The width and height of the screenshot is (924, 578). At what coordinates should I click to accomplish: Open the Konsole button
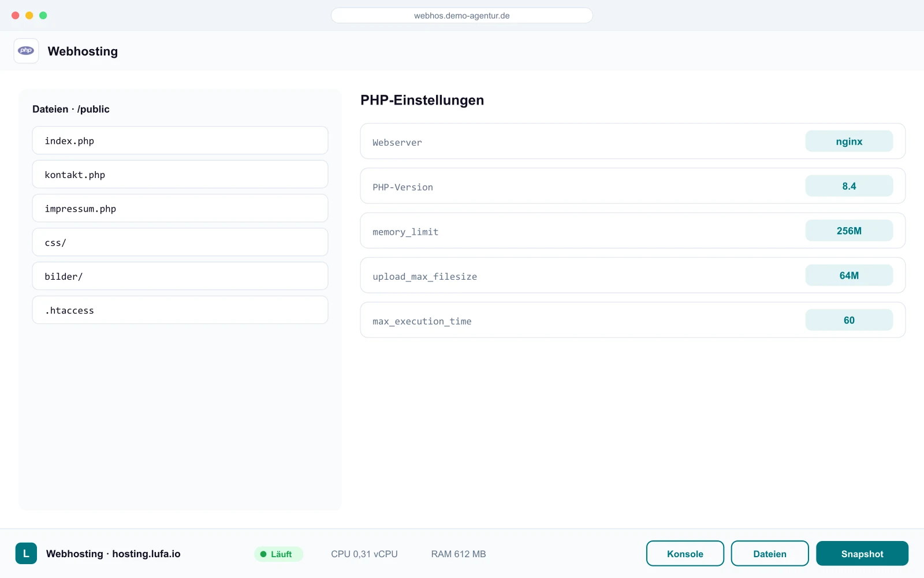coord(685,554)
